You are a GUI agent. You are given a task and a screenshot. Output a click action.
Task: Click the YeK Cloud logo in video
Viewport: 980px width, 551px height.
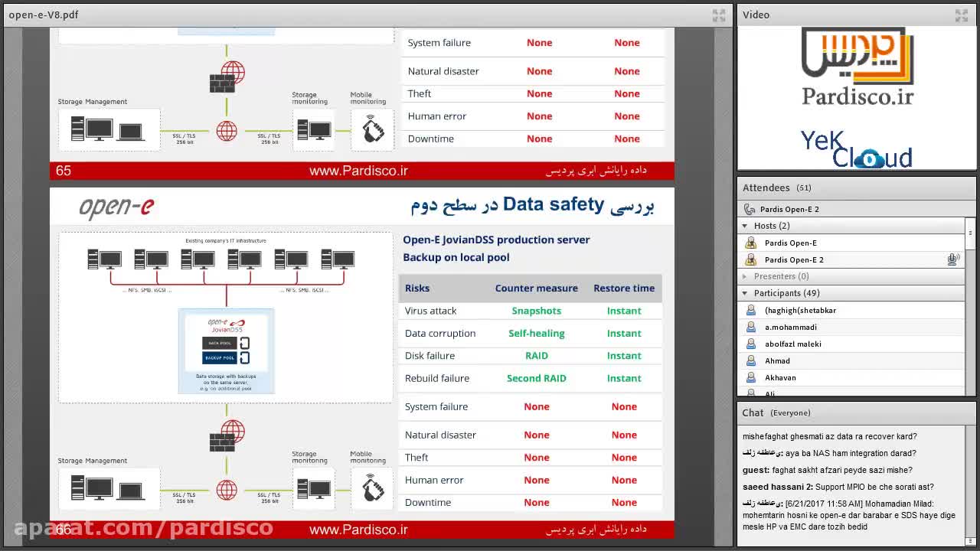click(x=856, y=150)
